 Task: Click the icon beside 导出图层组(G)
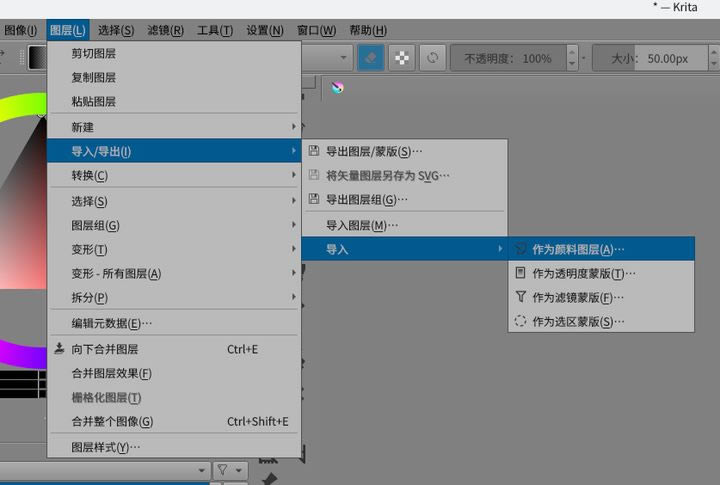coord(314,199)
